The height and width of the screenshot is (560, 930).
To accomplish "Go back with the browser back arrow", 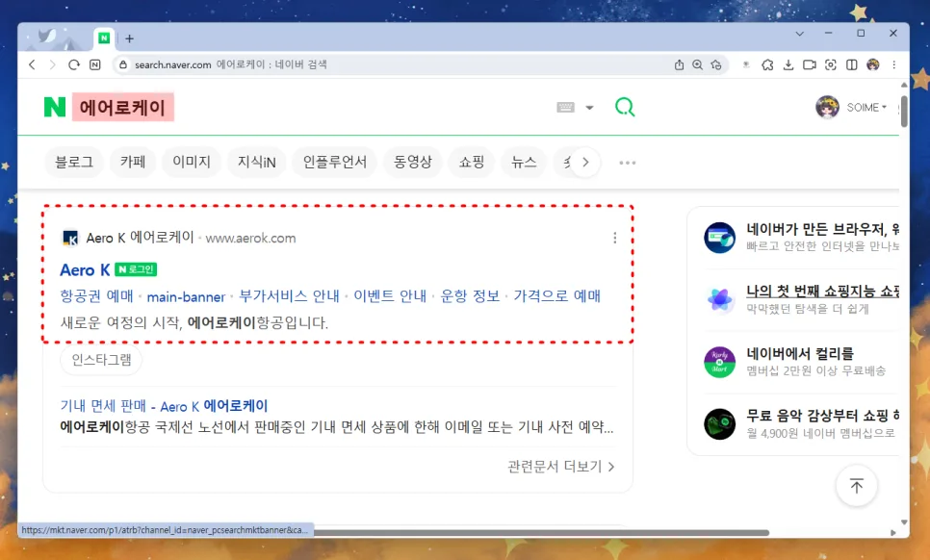I will pyautogui.click(x=32, y=64).
